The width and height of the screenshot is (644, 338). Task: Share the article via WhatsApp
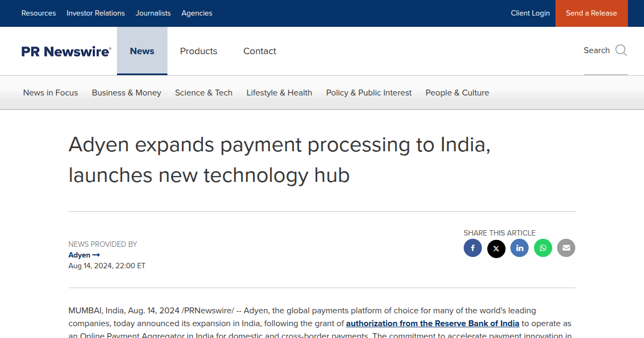[x=543, y=248]
